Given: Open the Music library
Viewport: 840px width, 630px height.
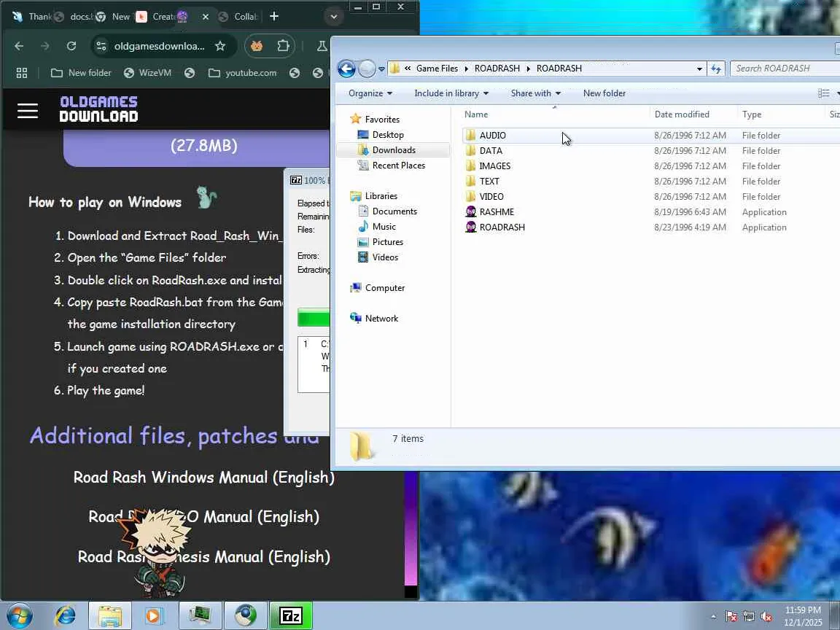Looking at the screenshot, I should click(384, 227).
